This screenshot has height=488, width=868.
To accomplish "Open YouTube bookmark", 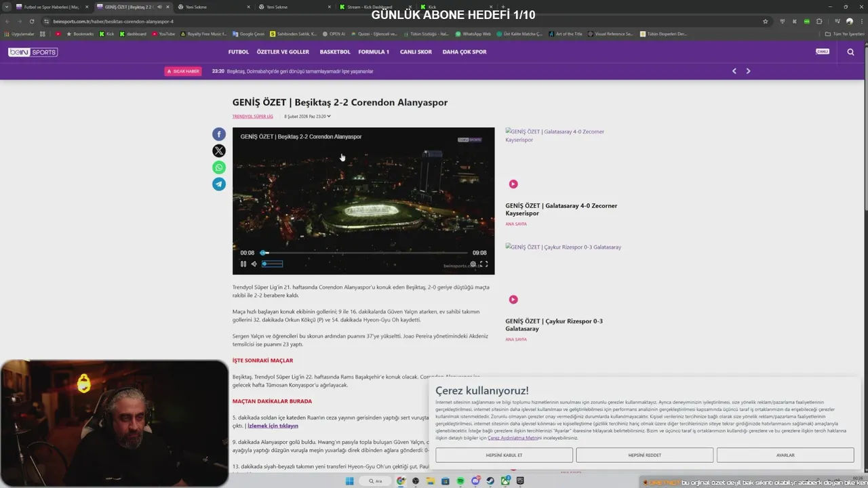I will tap(163, 34).
